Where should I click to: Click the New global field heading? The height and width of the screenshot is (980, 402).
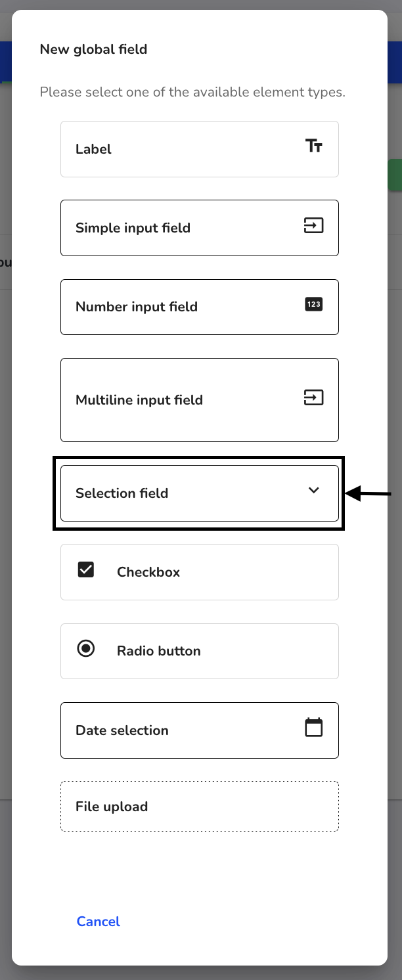[93, 49]
